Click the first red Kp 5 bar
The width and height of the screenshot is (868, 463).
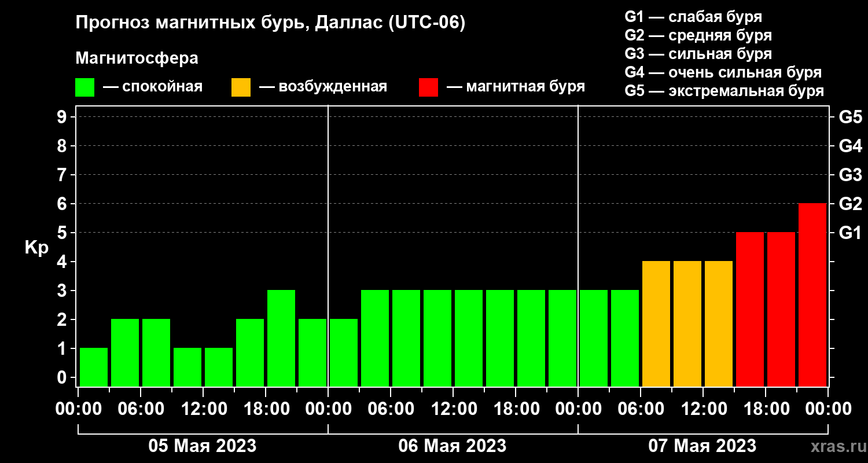tap(750, 309)
